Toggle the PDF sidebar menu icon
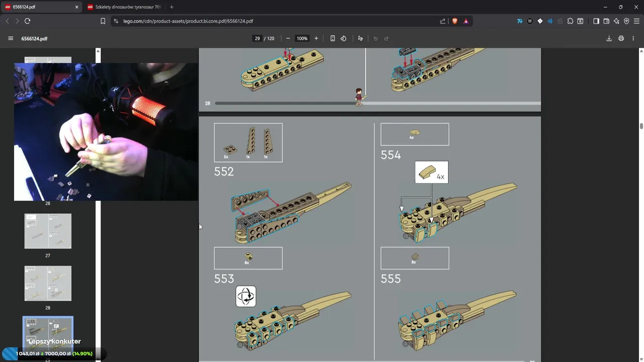Image resolution: width=644 pixels, height=362 pixels. 11,39
